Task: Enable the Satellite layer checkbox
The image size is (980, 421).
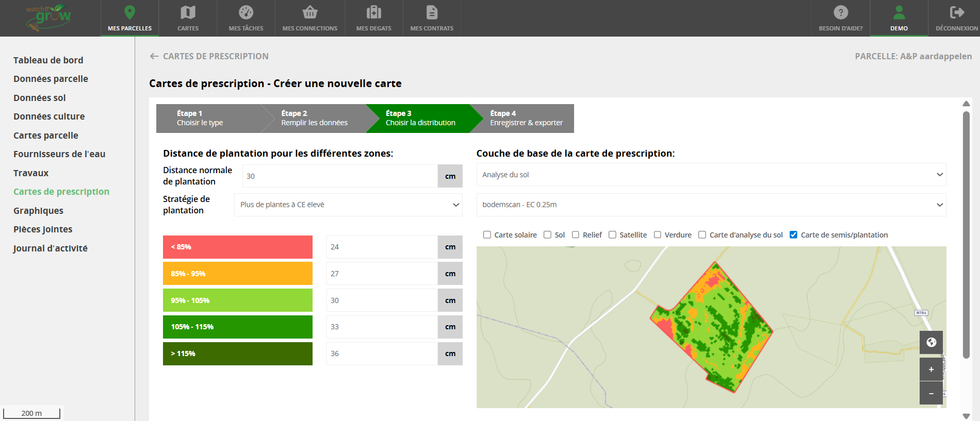Action: [x=612, y=235]
